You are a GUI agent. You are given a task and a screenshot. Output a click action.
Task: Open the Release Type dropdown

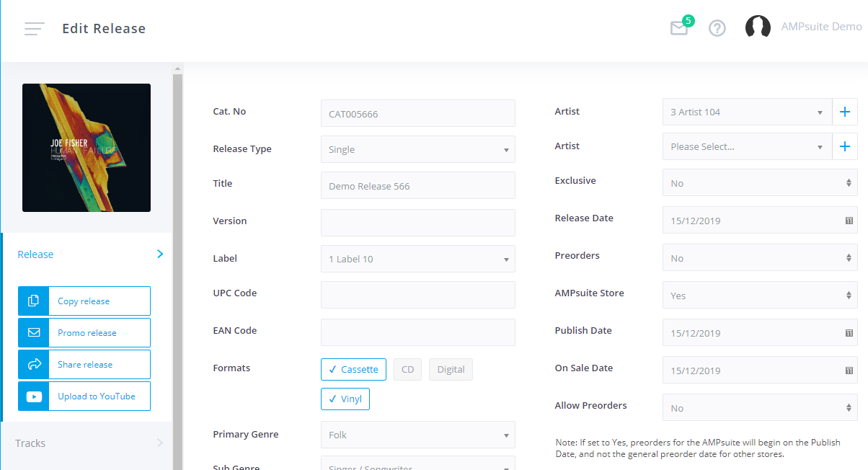[418, 149]
